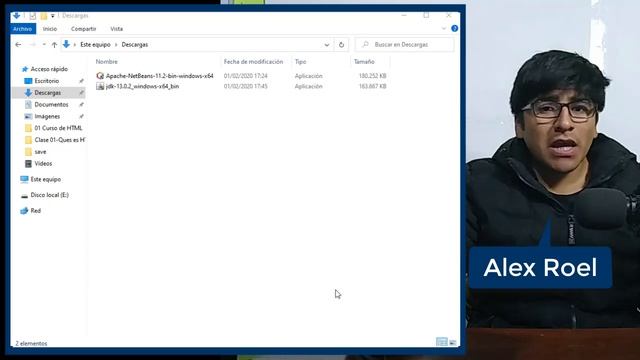The image size is (640, 360).
Task: Expand the ribbon chevron
Action: click(444, 29)
